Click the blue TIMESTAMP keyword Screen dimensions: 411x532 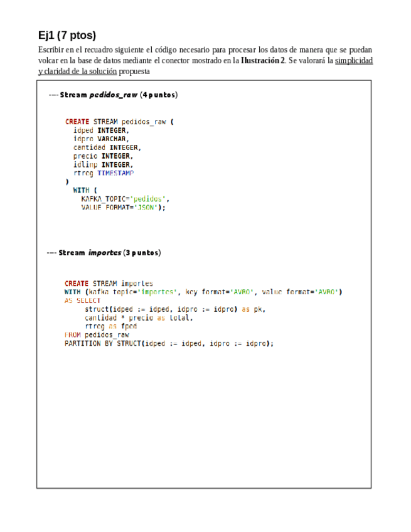point(115,173)
